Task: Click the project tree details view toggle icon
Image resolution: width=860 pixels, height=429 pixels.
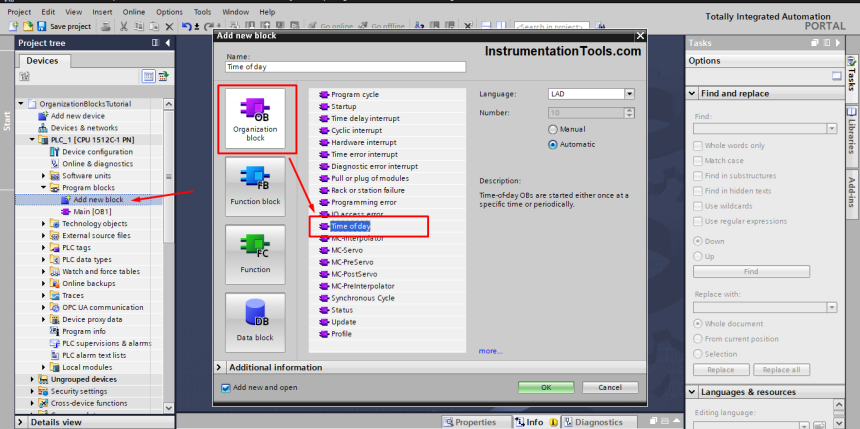Action: (149, 76)
